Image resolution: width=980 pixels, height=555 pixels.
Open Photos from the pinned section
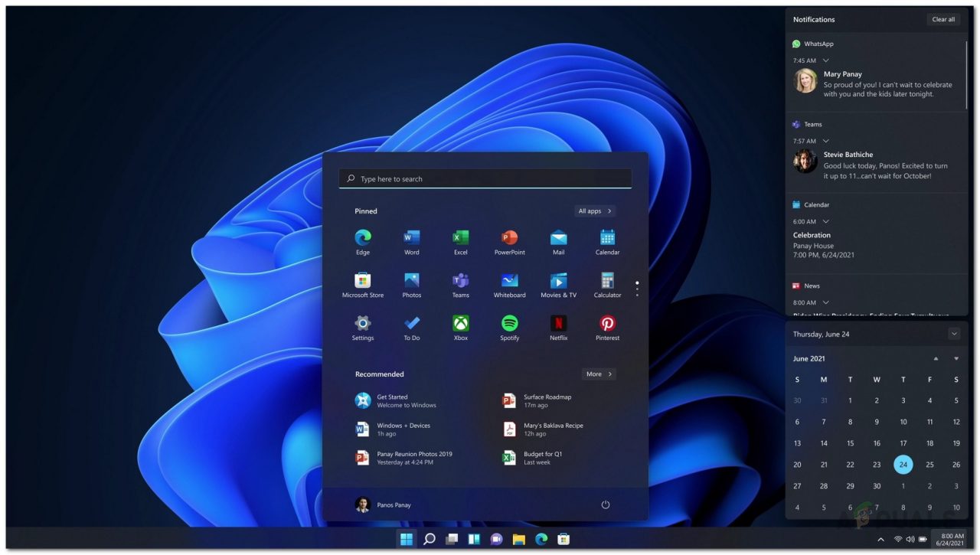click(x=411, y=279)
